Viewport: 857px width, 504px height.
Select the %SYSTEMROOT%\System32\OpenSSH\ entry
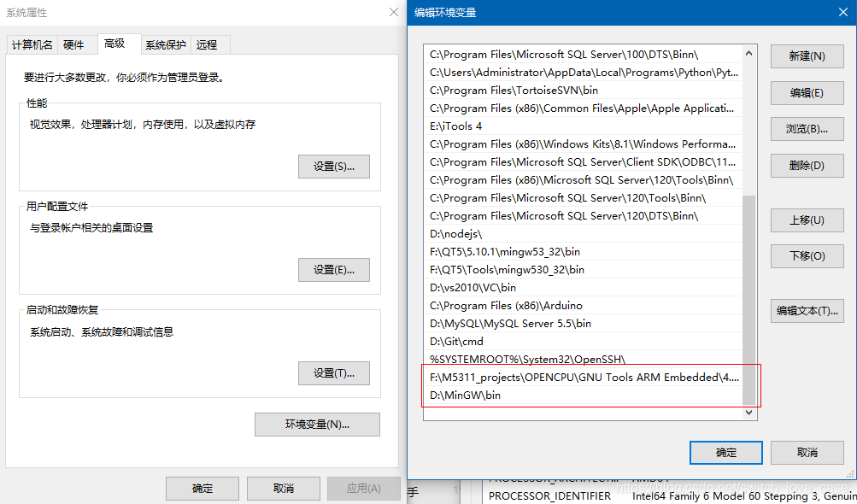tap(584, 359)
